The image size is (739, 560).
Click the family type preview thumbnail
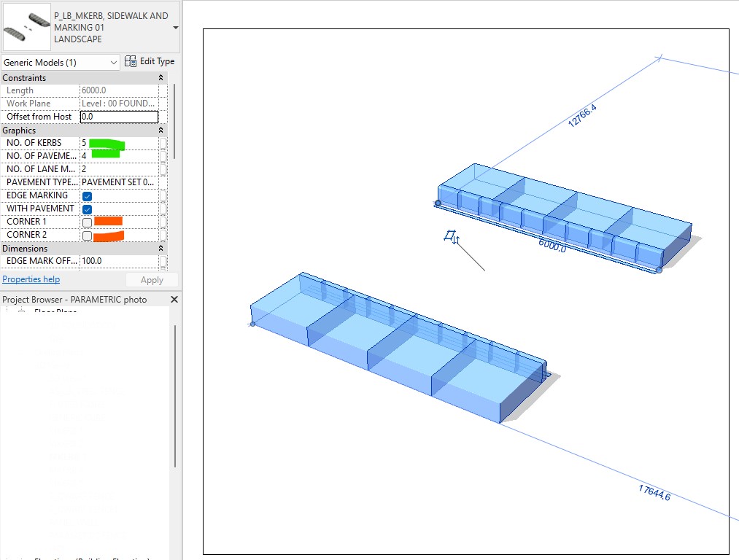(27, 27)
